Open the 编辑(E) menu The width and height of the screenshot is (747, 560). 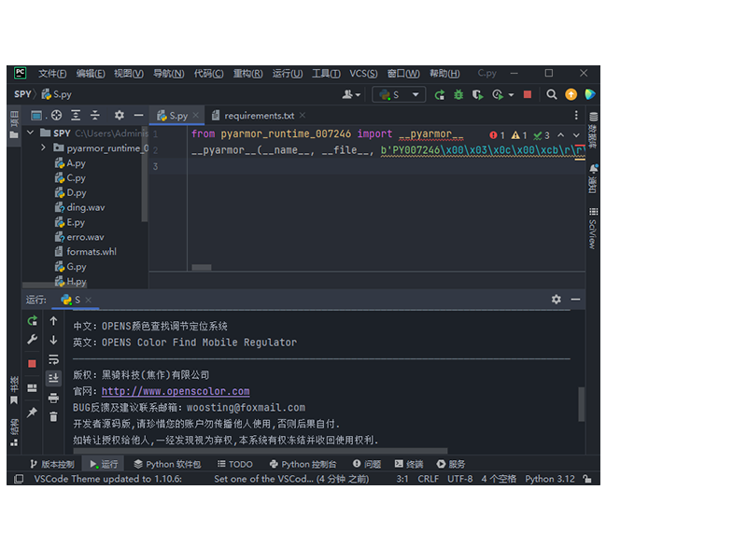coord(91,74)
